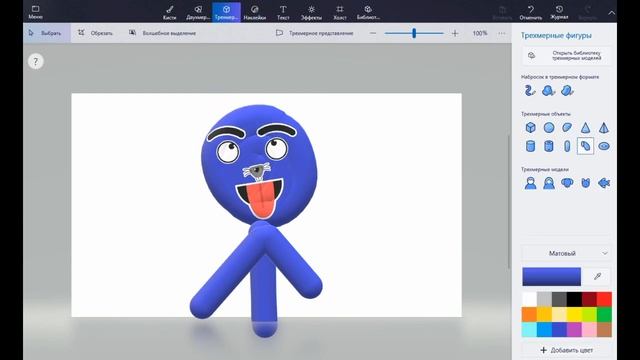Viewport: 640px width, 360px height.
Task: Activate the eyedropper color picker
Action: click(598, 277)
